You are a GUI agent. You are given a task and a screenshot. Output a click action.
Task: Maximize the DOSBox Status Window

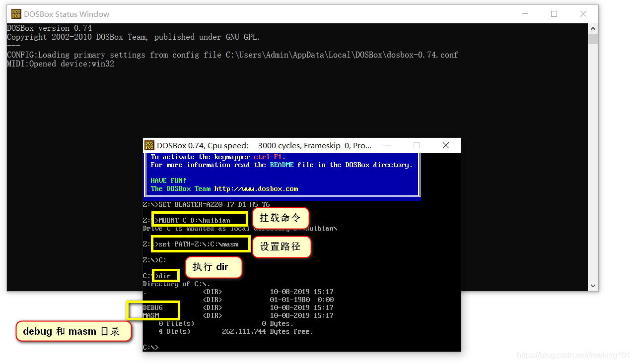coord(554,14)
